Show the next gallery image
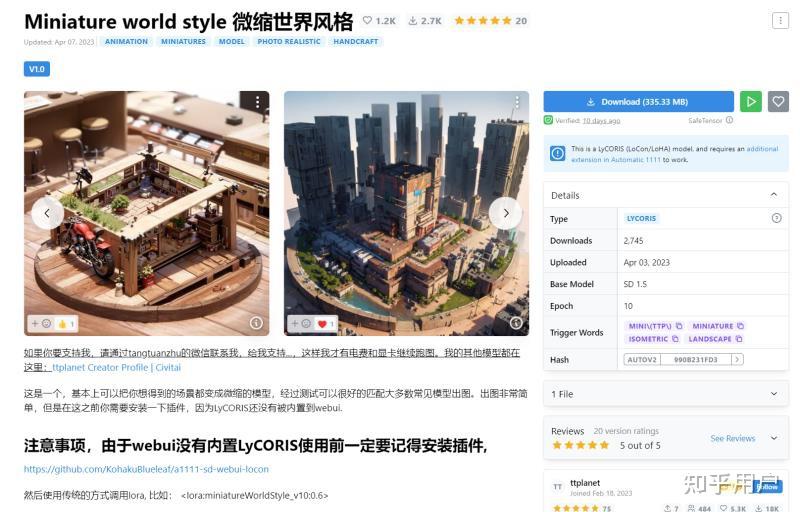Viewport: 800px width, 512px height. coord(505,213)
